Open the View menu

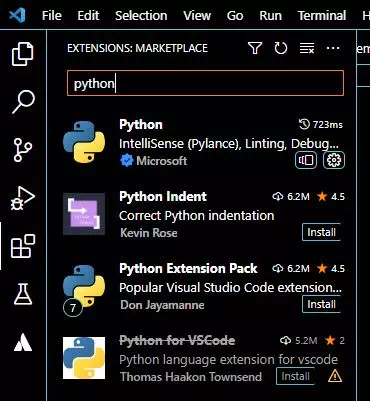pos(197,16)
